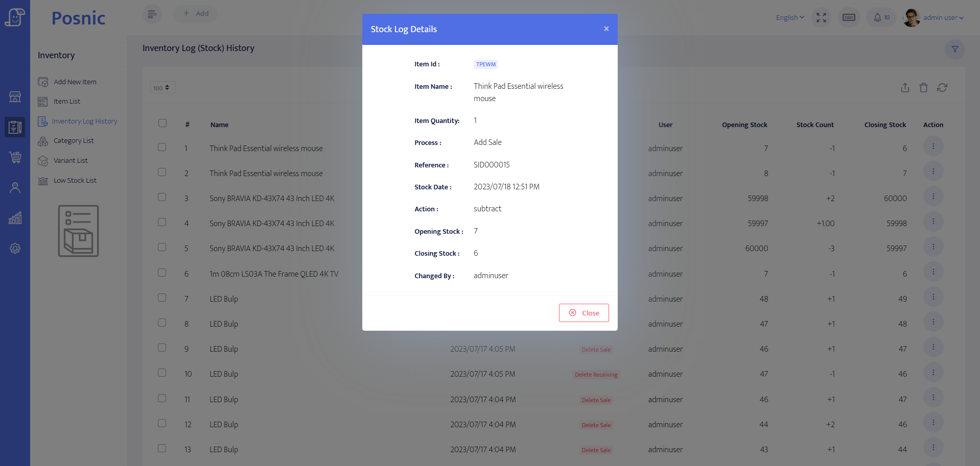This screenshot has width=980, height=466.
Task: Dismiss Stock Log Details with X
Action: pyautogui.click(x=606, y=29)
